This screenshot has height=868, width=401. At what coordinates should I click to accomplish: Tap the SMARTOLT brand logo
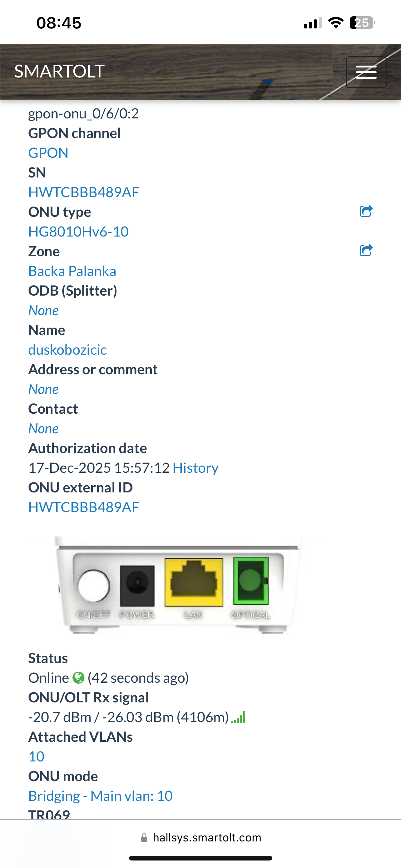59,72
